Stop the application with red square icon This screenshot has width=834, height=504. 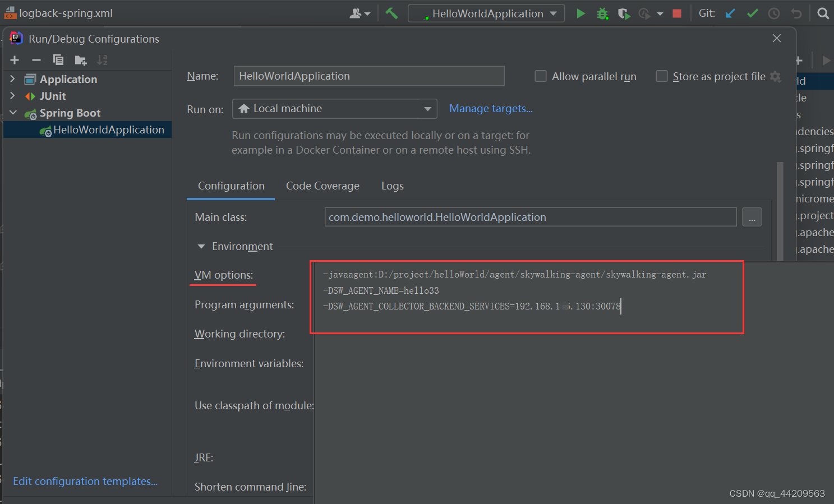tap(677, 13)
